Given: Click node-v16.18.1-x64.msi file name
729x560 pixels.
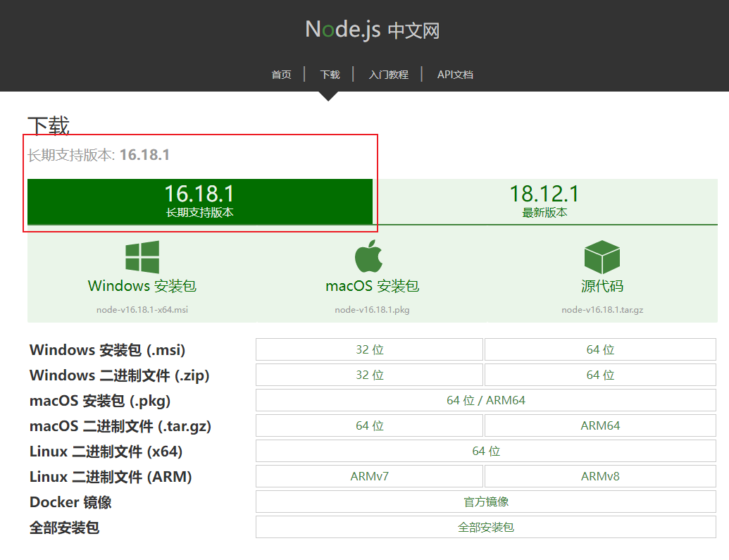Looking at the screenshot, I should 142,310.
